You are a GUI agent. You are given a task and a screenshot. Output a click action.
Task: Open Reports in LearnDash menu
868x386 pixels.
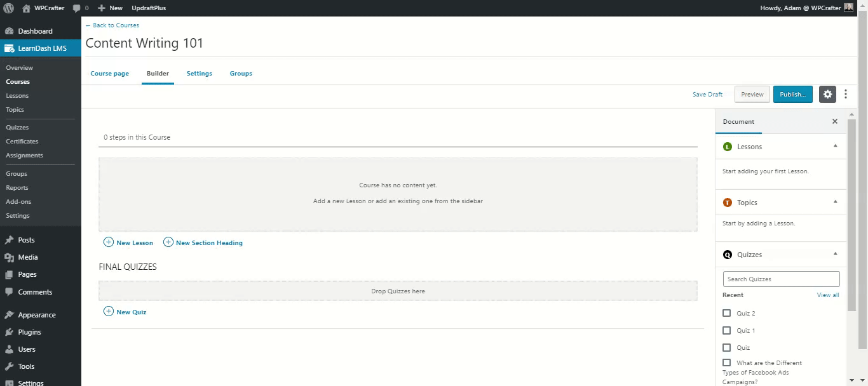17,188
